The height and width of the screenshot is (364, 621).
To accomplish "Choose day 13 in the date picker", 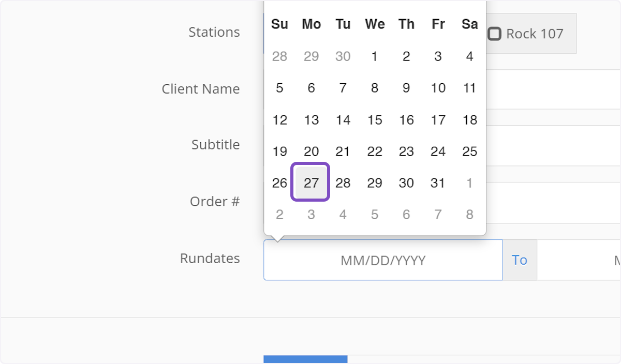I will (311, 120).
